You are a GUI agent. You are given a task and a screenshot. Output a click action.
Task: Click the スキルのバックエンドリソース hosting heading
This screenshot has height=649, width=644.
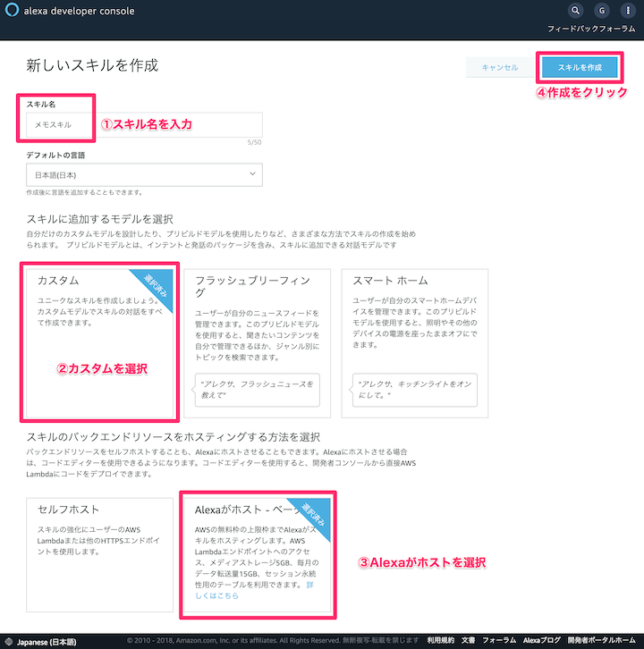[174, 437]
